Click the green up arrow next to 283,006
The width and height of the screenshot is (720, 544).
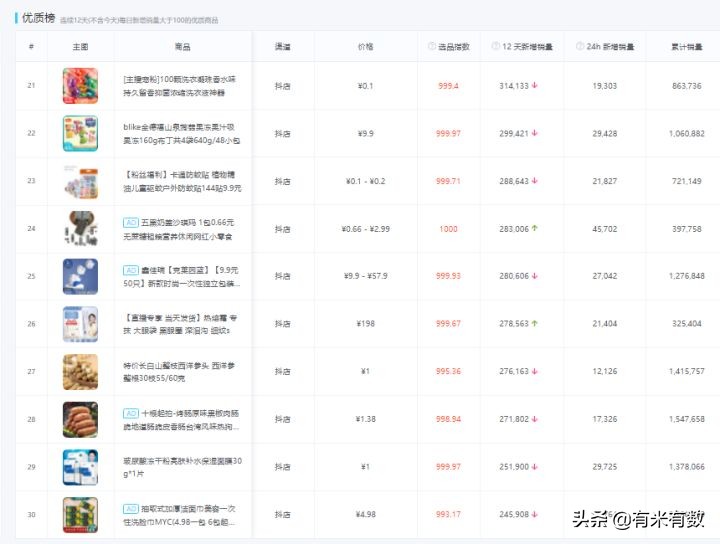click(x=534, y=228)
